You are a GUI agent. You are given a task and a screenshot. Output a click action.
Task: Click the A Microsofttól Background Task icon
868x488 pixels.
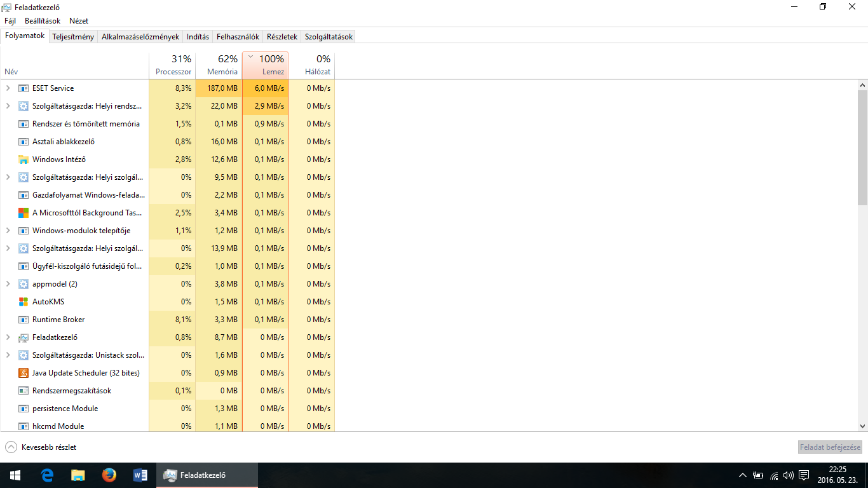(24, 213)
